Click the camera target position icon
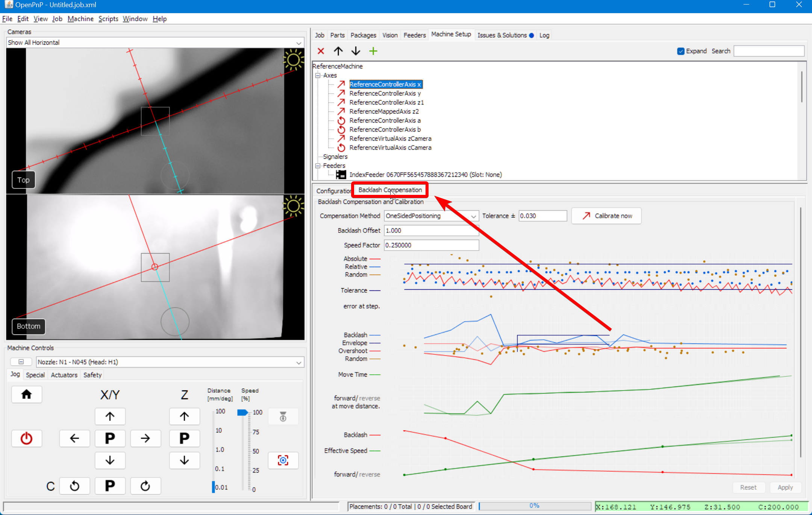 [283, 460]
